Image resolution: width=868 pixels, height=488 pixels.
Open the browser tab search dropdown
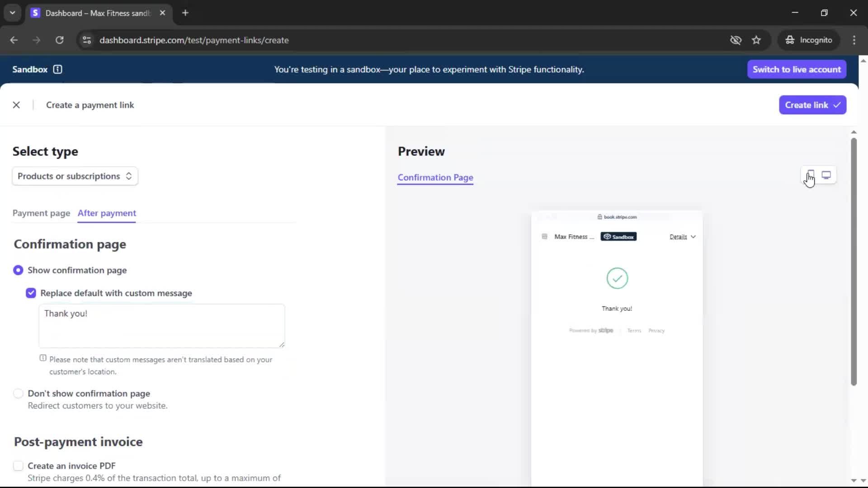pos(12,13)
